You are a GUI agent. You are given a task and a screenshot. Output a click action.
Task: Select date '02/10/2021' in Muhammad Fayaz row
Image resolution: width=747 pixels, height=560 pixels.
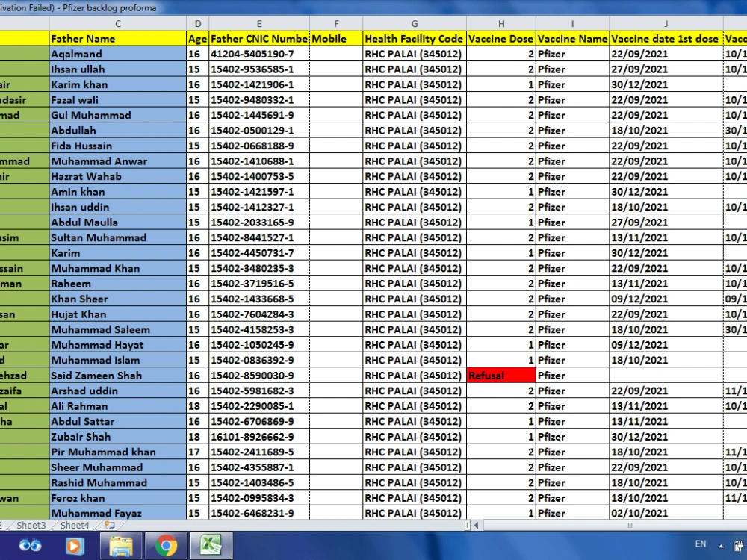666,513
